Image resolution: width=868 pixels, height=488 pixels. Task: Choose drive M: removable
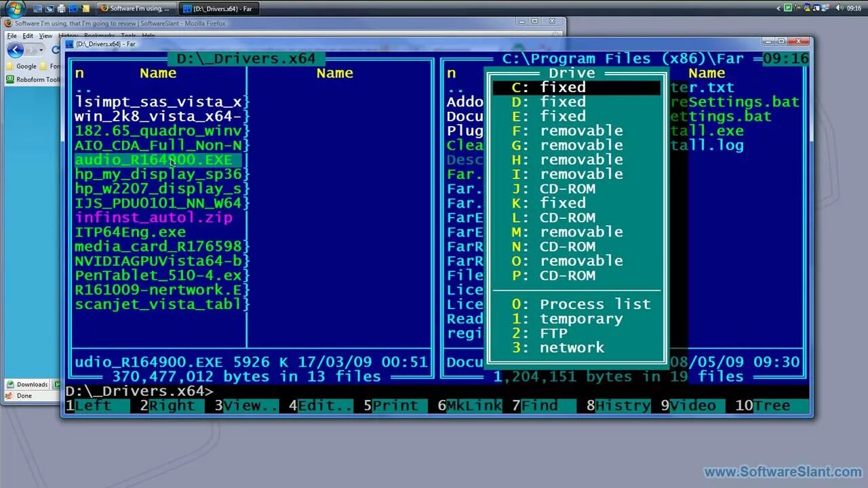(576, 232)
